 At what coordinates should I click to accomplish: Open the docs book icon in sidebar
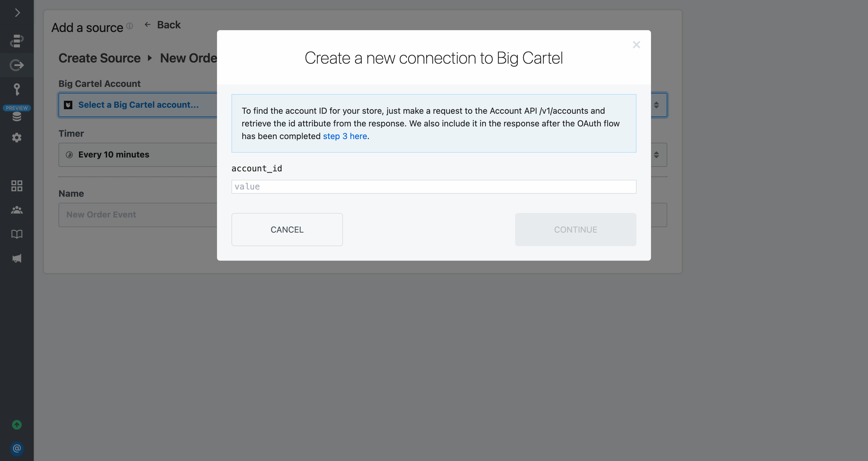point(17,234)
